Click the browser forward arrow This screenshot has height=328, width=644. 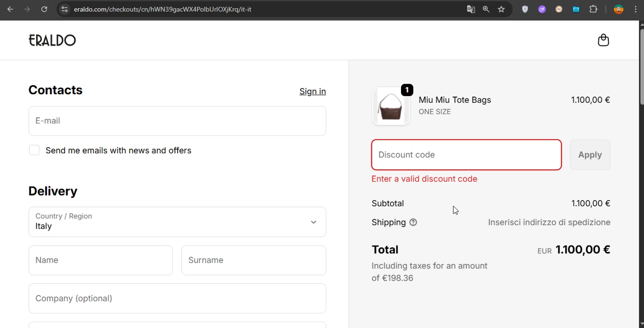click(27, 9)
